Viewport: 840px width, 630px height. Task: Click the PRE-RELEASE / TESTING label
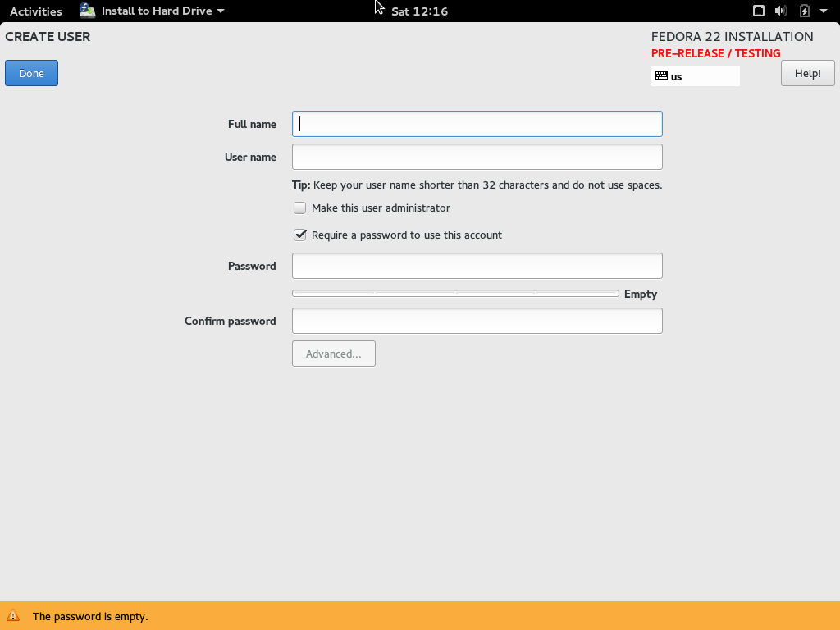coord(715,53)
